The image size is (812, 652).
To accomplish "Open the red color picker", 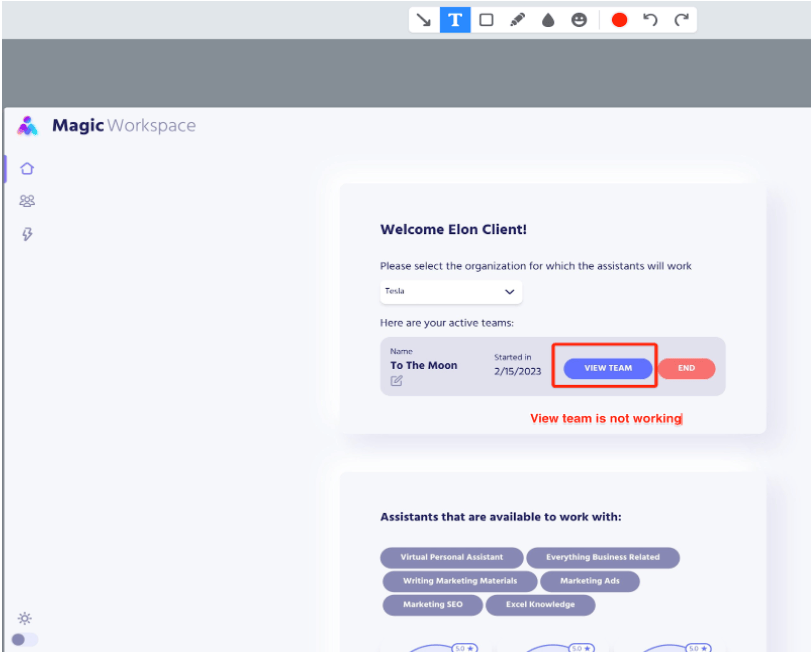I will (619, 20).
